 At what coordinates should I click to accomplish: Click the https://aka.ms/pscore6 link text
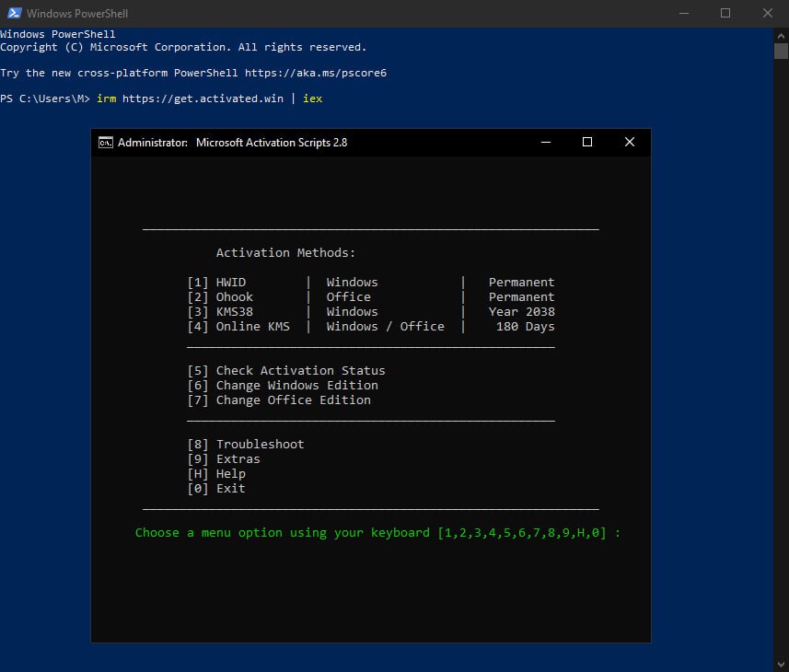[316, 73]
